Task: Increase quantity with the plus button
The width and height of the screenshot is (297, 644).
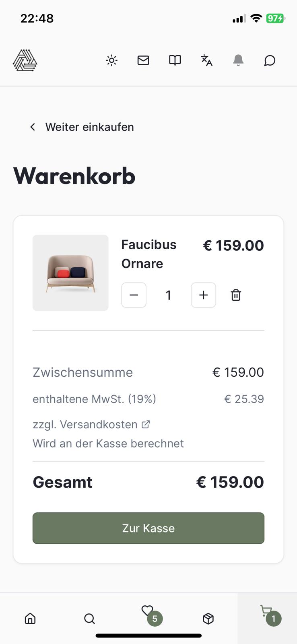Action: [x=203, y=295]
